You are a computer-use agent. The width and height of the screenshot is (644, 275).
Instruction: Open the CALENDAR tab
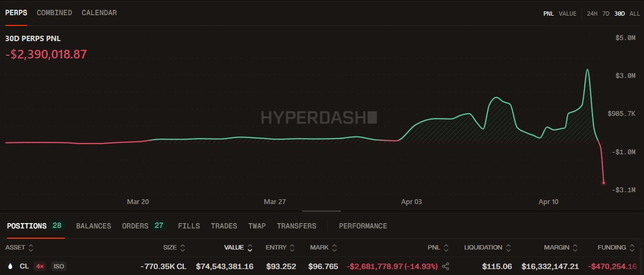[x=99, y=13]
